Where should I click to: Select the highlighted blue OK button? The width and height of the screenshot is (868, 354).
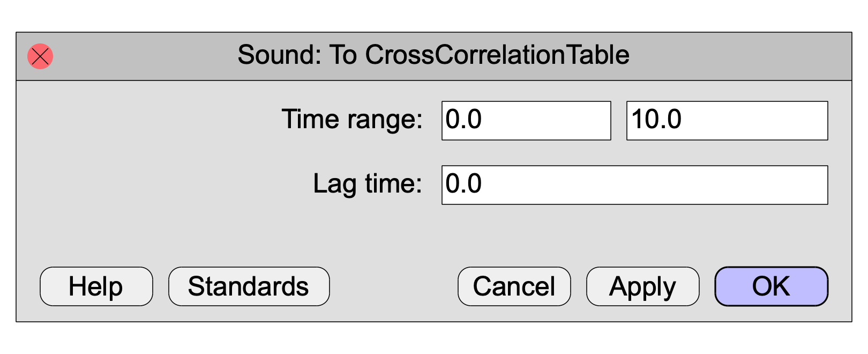pyautogui.click(x=772, y=286)
